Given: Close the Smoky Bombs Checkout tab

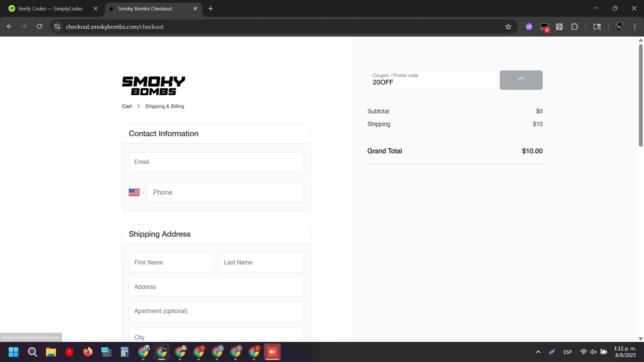Looking at the screenshot, I should [195, 9].
